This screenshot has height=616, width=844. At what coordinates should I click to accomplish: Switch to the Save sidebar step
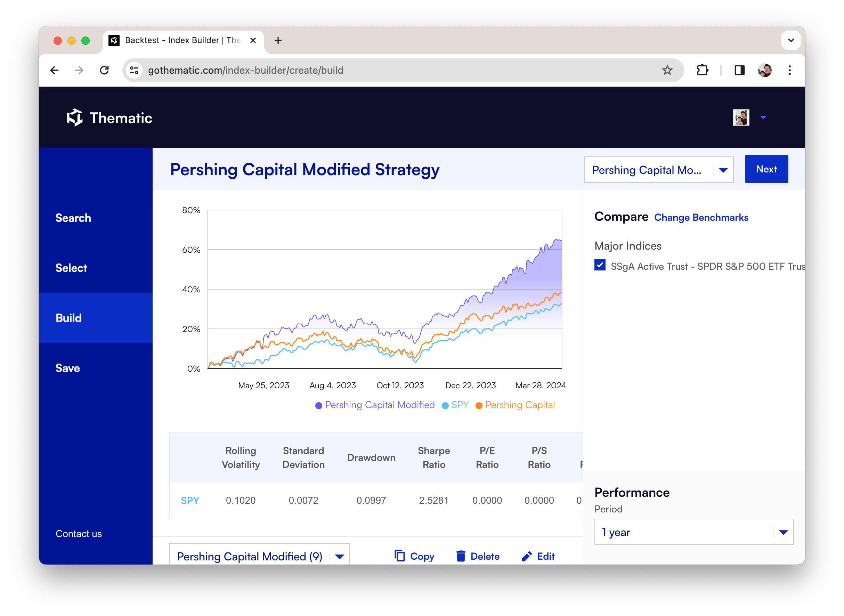tap(67, 368)
